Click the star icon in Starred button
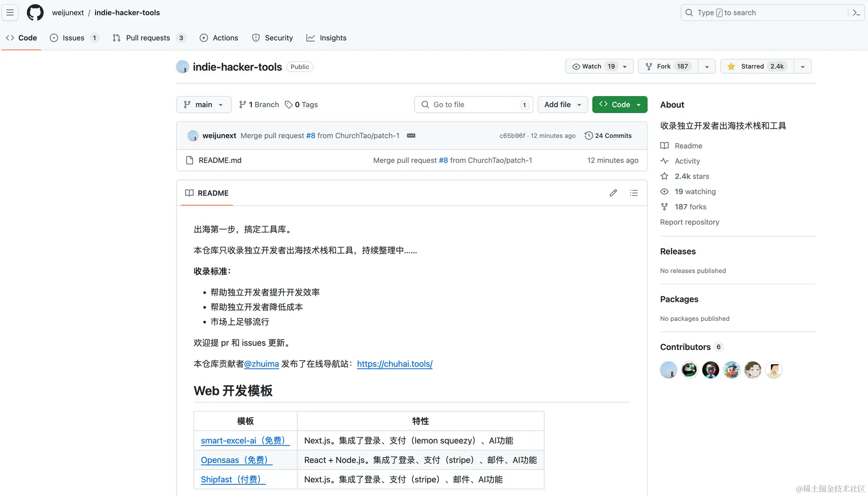This screenshot has width=868, height=496. 731,66
